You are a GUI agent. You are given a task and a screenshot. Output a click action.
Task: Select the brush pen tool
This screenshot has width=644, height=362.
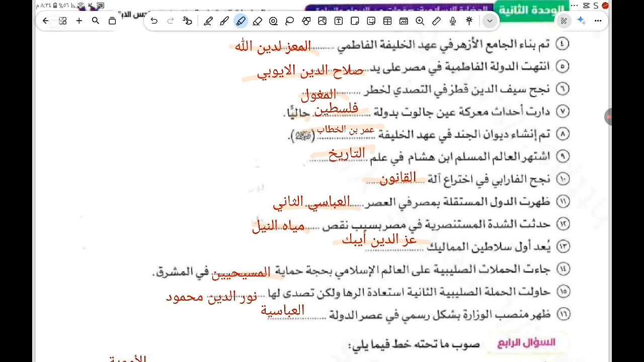pyautogui.click(x=224, y=21)
